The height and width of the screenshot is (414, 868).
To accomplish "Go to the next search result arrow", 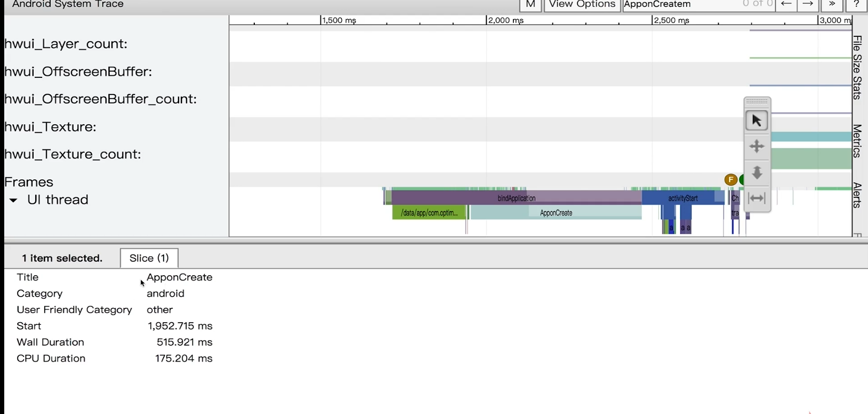I will point(808,4).
